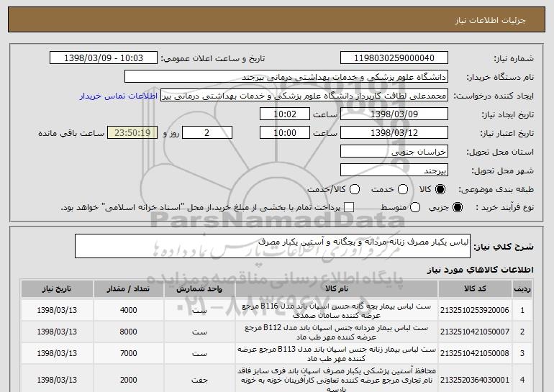The width and height of the screenshot is (554, 392).
Task: Click the creation date field 1398/03/09
Action: (x=394, y=114)
